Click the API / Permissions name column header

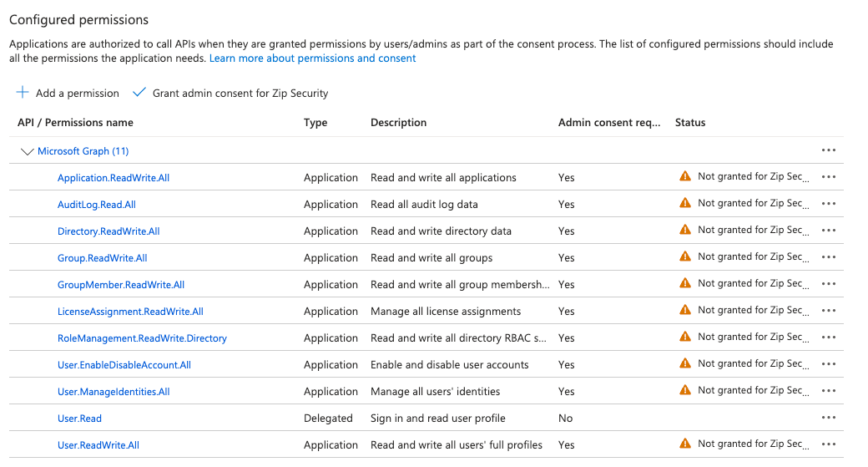tap(75, 123)
